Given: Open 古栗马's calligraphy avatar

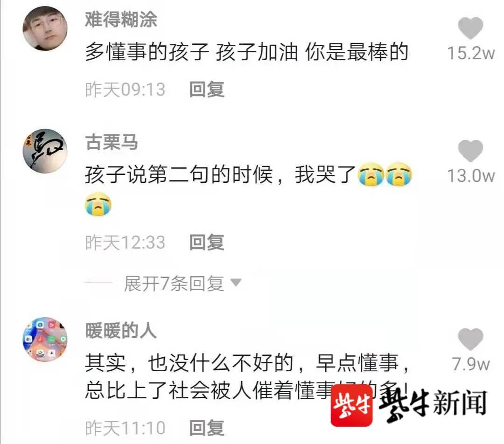Looking at the screenshot, I should click(x=45, y=151).
